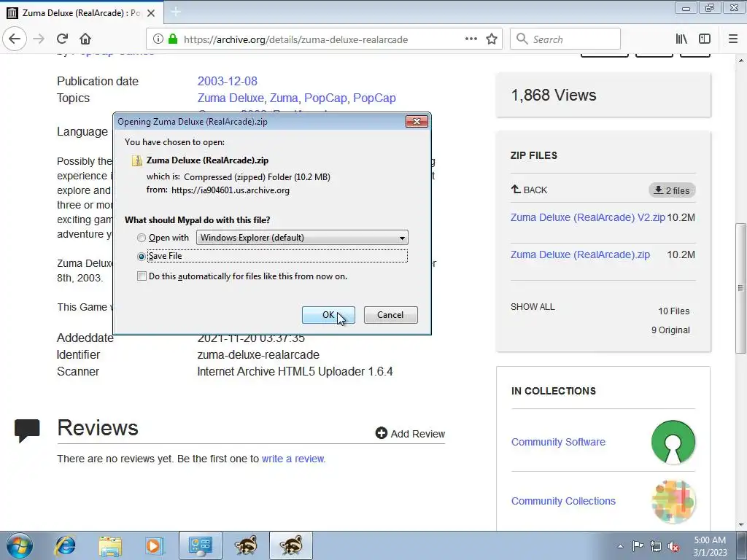
Task: Reload the page with the refresh icon
Action: (x=62, y=39)
